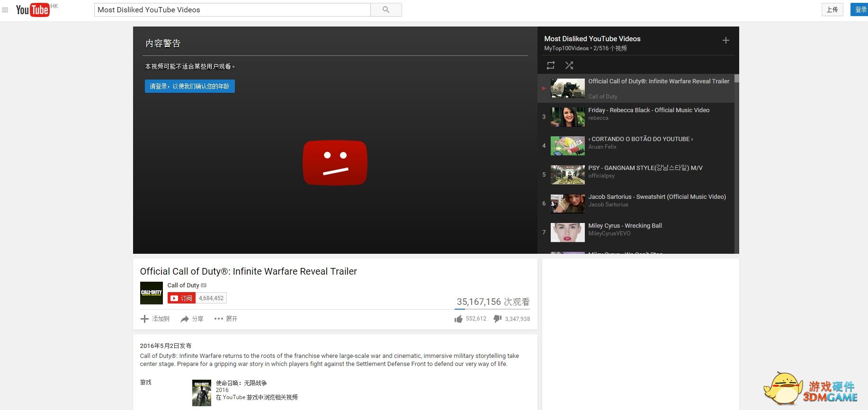Save playlist with plus icon
This screenshot has width=868, height=410.
(x=725, y=41)
